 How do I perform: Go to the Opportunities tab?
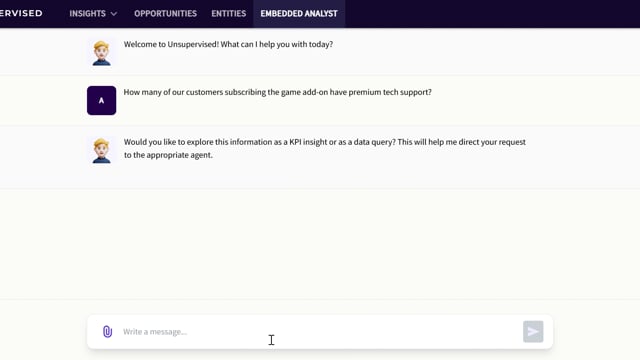coord(165,13)
